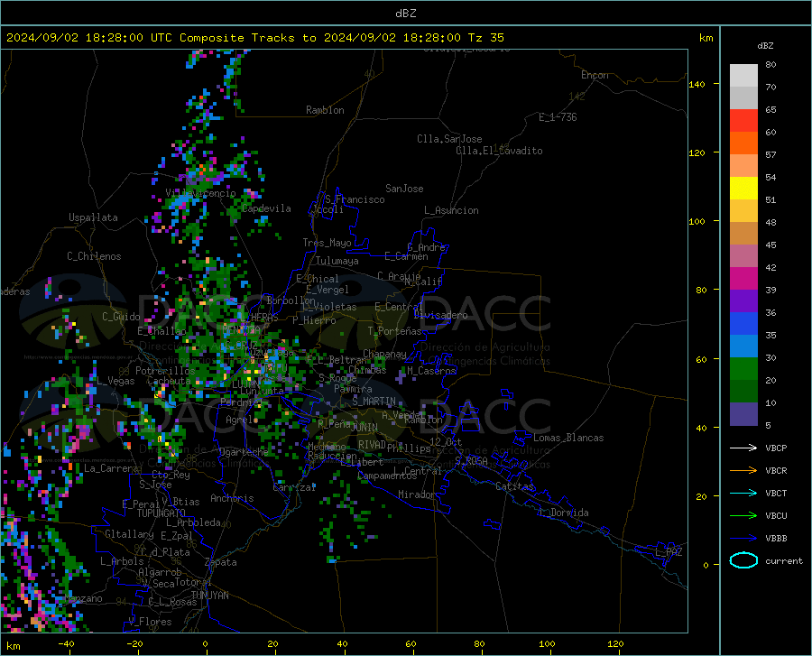Click the 'L_PAZ' map label
812x656 pixels.
[669, 552]
